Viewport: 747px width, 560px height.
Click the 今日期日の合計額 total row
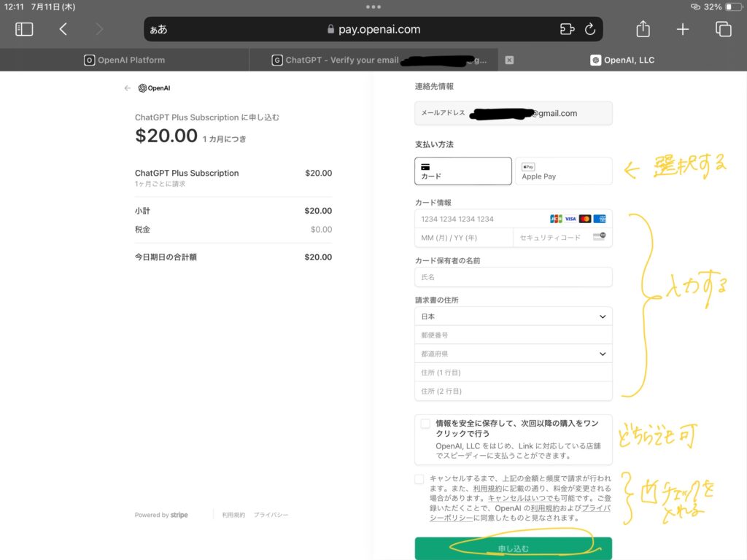click(x=233, y=257)
